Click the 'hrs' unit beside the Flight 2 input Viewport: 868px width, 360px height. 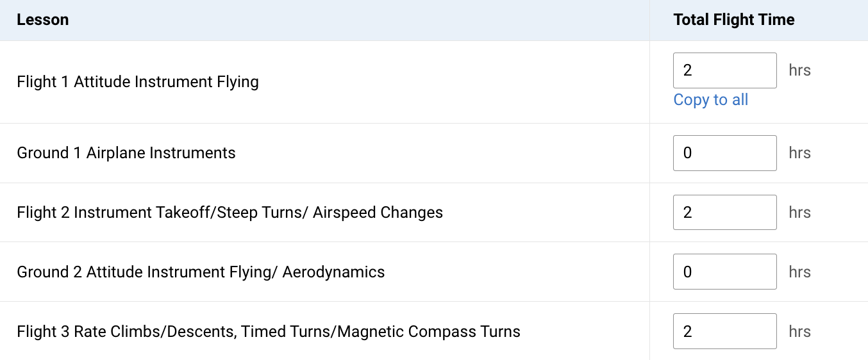tap(800, 212)
